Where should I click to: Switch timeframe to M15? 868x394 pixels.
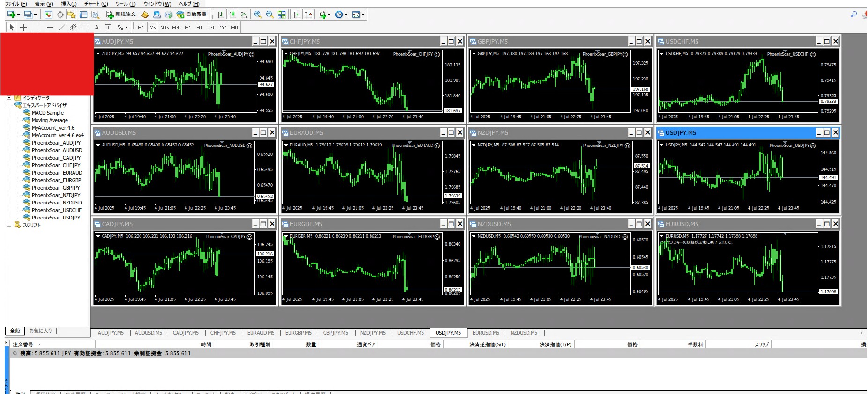click(x=164, y=27)
